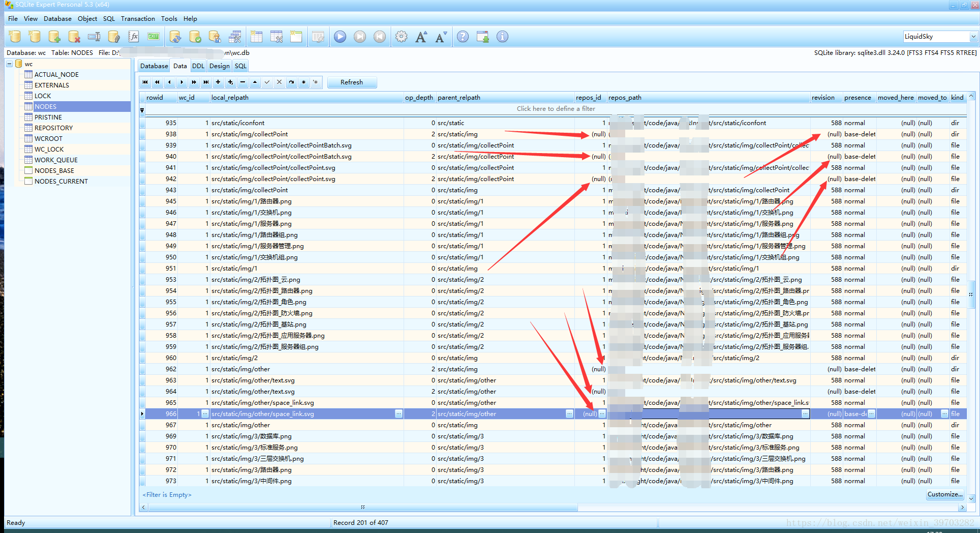Go to last record in navigator
This screenshot has width=980, height=533.
206,82
